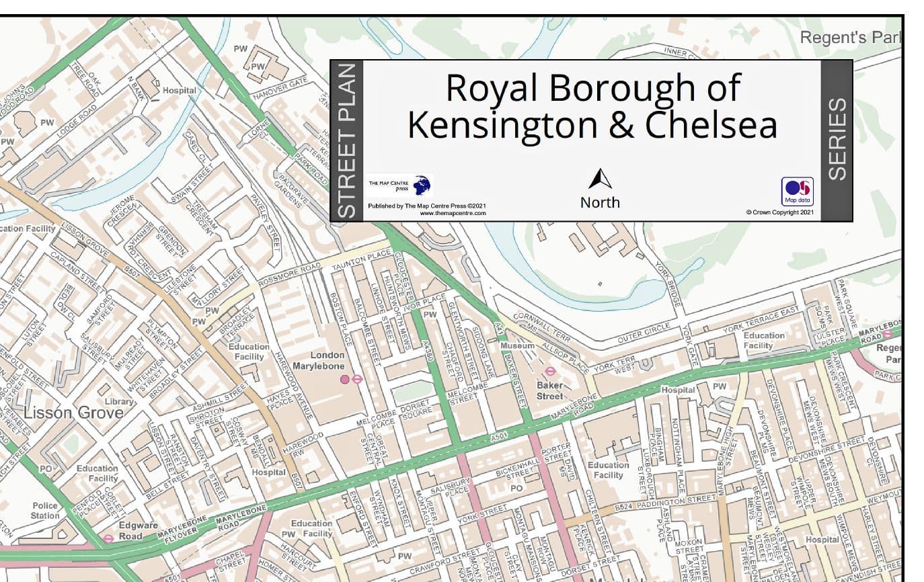Viewport: 924px width, 582px height.
Task: Select the Lisson Grove district label
Action: click(74, 412)
